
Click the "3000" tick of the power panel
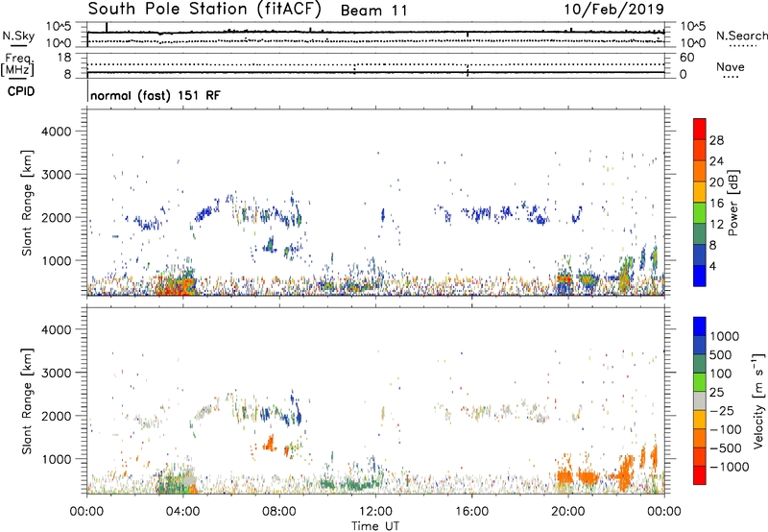point(56,175)
